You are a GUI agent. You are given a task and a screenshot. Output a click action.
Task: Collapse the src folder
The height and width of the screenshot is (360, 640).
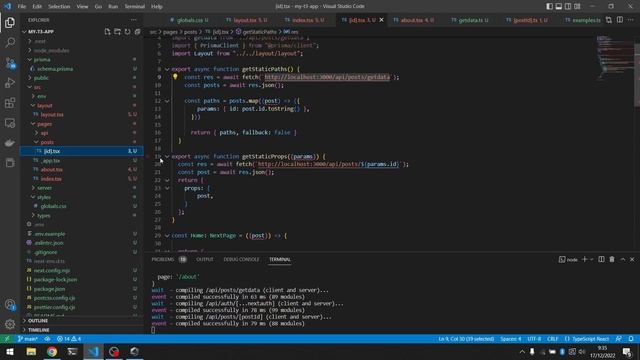(30, 87)
